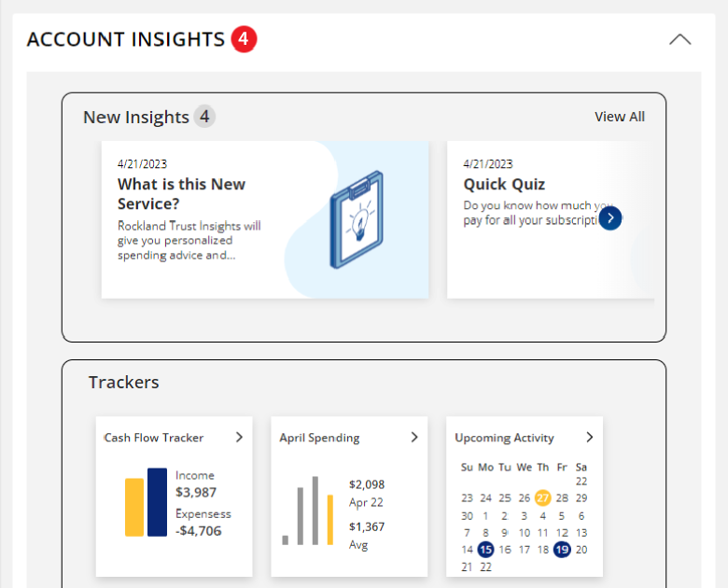
Task: Expand the Cash Flow Tracker chevron
Action: [x=239, y=437]
